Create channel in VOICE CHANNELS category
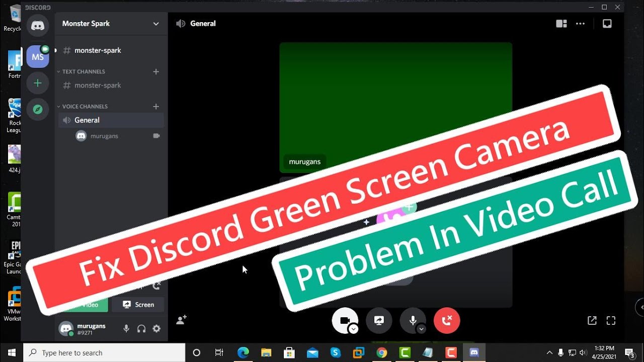 coord(156,107)
